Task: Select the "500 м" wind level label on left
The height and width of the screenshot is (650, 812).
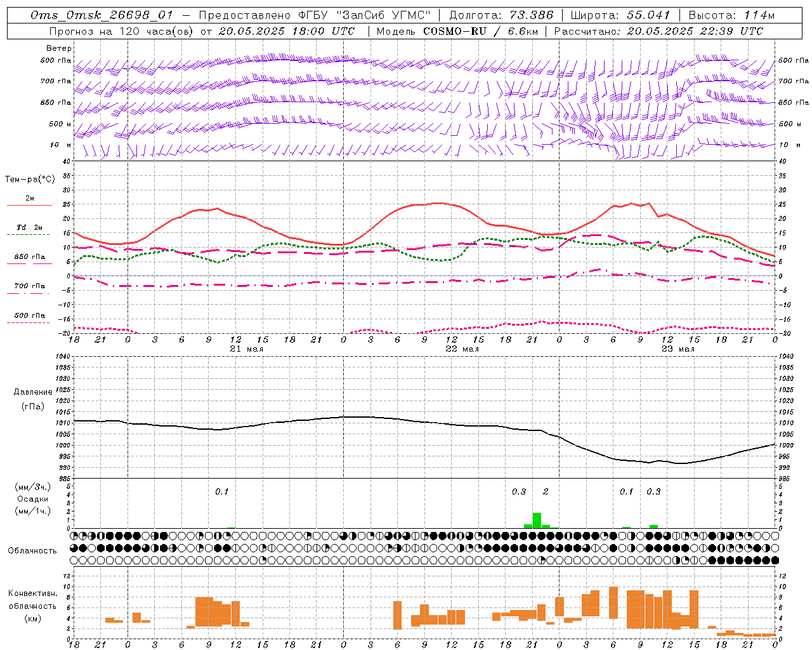Action: click(x=60, y=124)
